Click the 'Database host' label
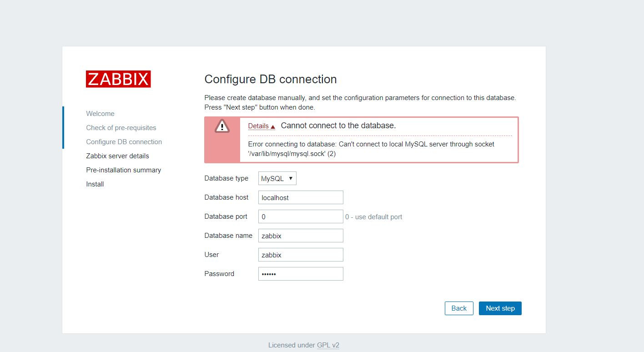This screenshot has width=644, height=352. pyautogui.click(x=226, y=197)
